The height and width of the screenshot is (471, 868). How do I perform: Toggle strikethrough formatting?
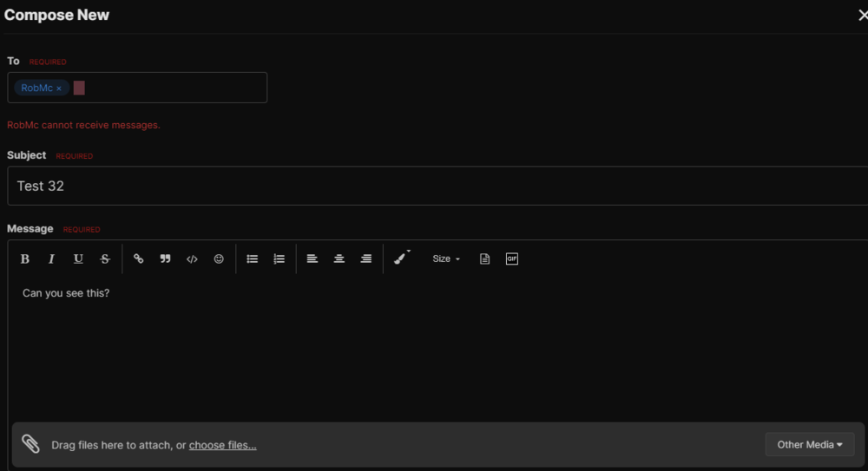coord(105,258)
